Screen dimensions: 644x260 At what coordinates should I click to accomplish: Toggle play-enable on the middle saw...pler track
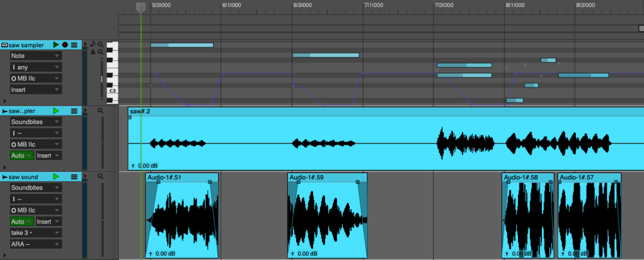coord(56,111)
